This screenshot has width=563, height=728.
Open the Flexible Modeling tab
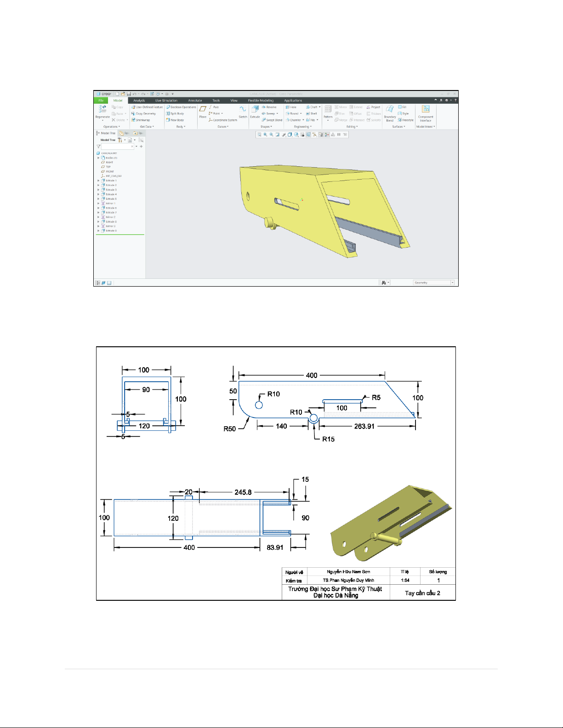[261, 100]
